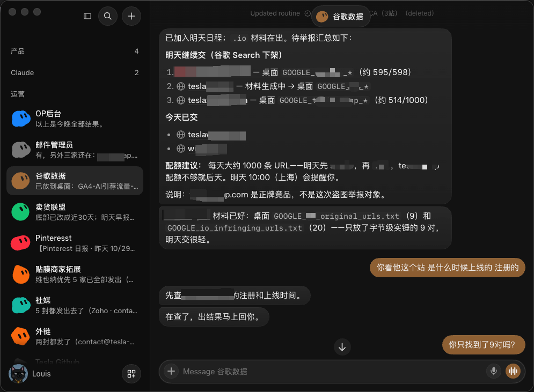534x392 pixels.
Task: Click the 今天已交 heading
Action: pos(181,117)
